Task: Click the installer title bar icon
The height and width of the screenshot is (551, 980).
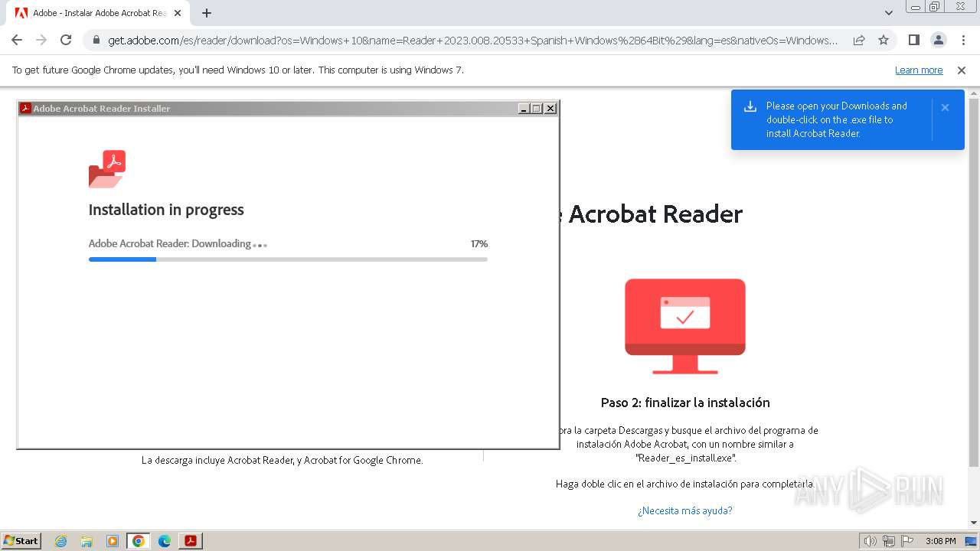Action: point(25,108)
